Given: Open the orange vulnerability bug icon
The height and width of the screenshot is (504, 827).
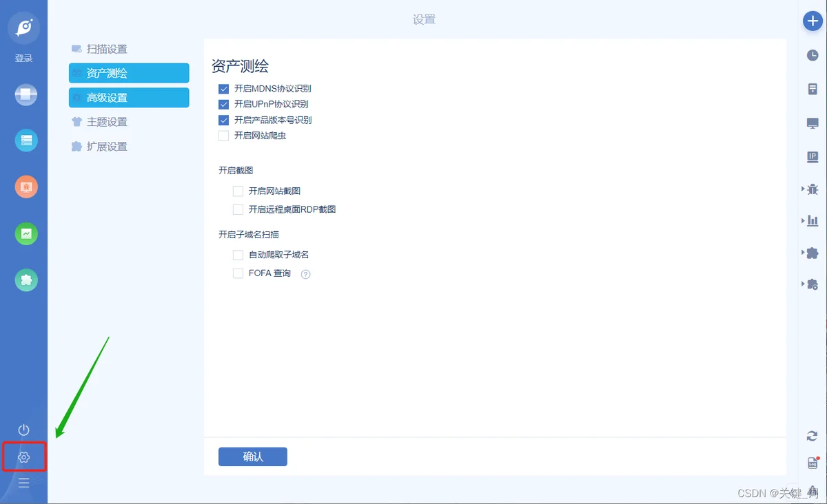Looking at the screenshot, I should coord(26,187).
